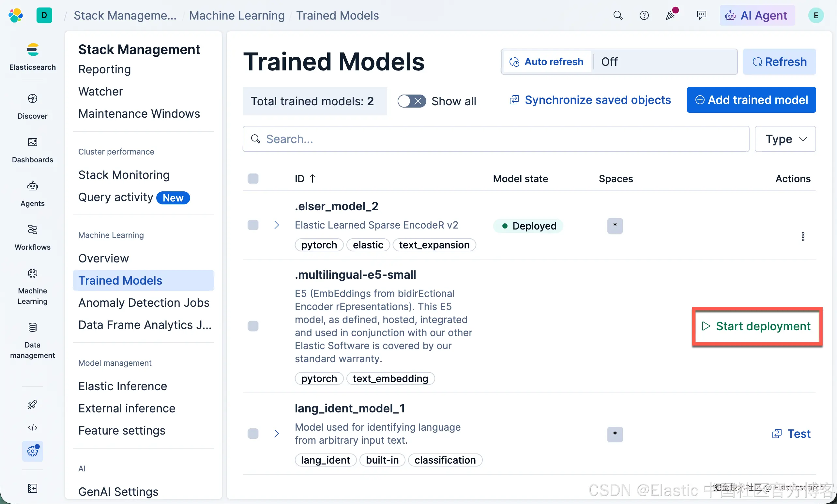
Task: Click the Refresh button
Action: (x=779, y=61)
